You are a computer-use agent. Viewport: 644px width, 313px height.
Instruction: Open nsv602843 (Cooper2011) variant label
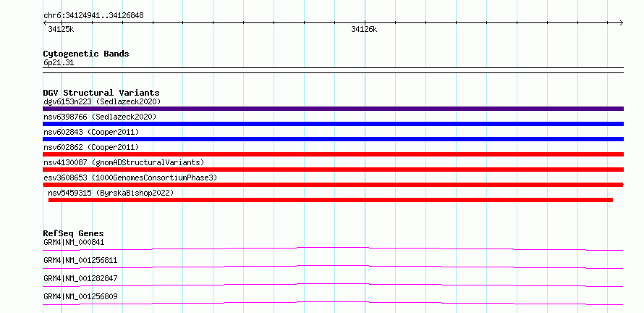[91, 132]
